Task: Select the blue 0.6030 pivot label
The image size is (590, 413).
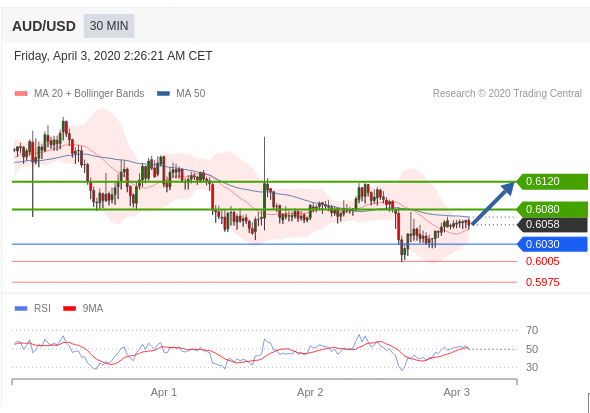Action: tap(552, 244)
